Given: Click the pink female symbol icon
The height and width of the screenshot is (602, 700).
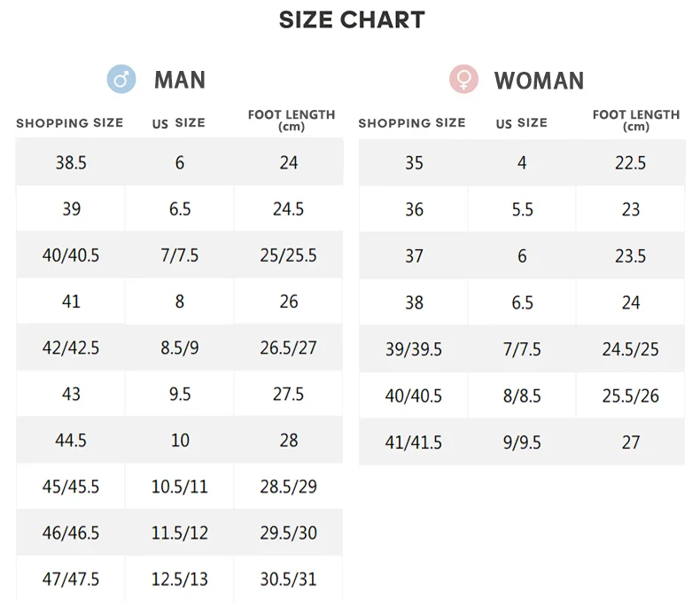Looking at the screenshot, I should (463, 80).
